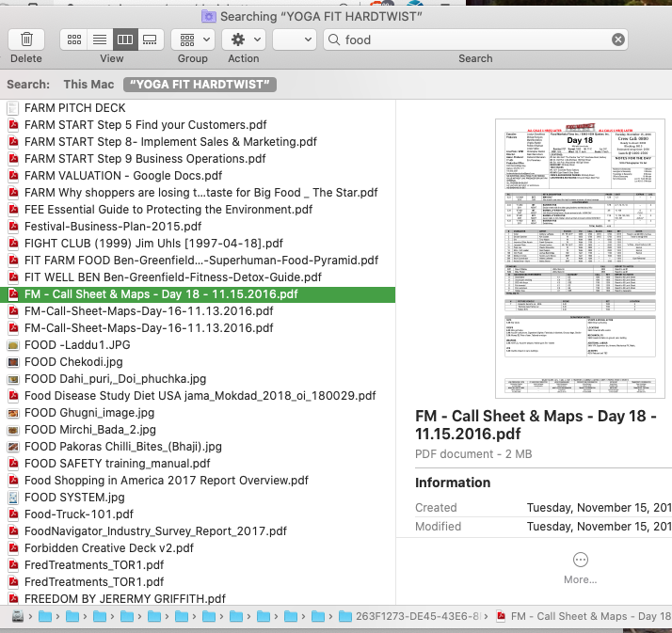Click the Created date row in Information

(543, 508)
